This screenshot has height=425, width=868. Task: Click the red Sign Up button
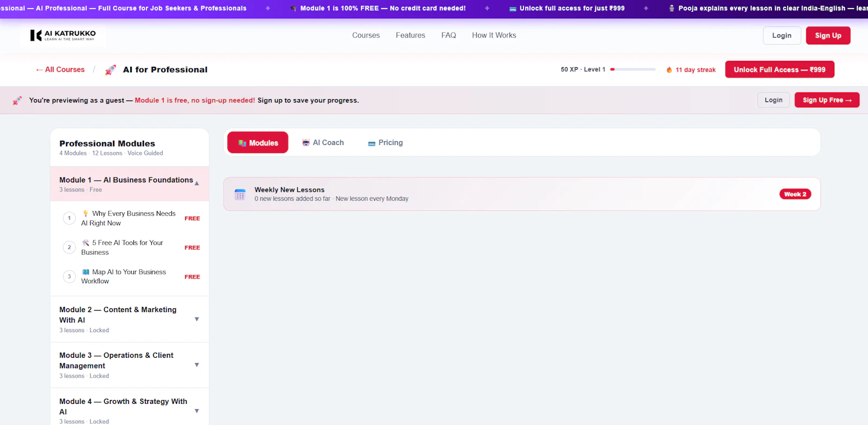pyautogui.click(x=828, y=35)
